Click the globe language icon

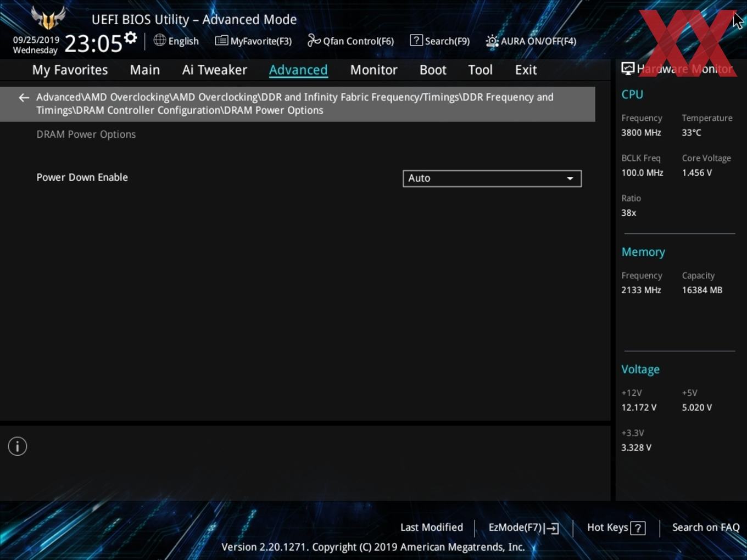[159, 40]
